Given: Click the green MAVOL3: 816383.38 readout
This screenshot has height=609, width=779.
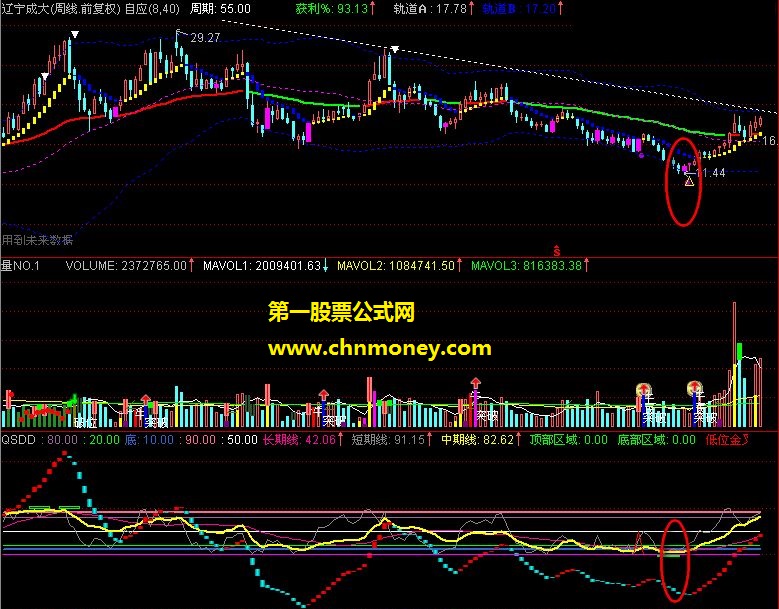Looking at the screenshot, I should tap(530, 266).
